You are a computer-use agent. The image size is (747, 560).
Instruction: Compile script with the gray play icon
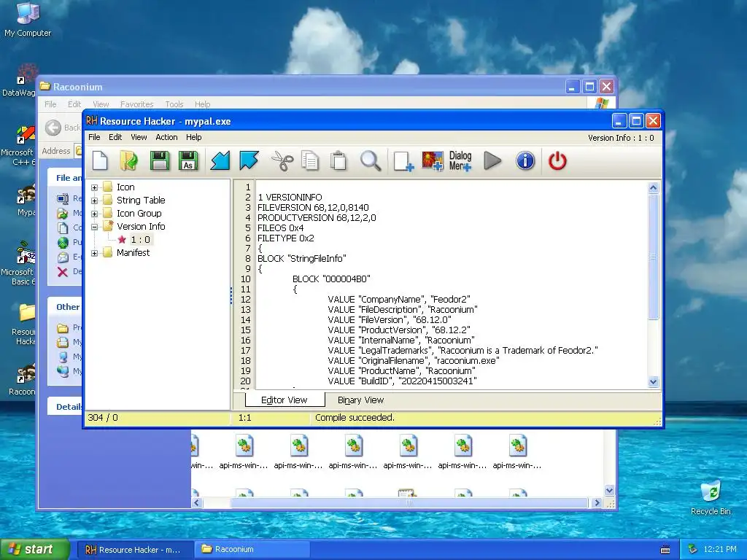(x=492, y=160)
